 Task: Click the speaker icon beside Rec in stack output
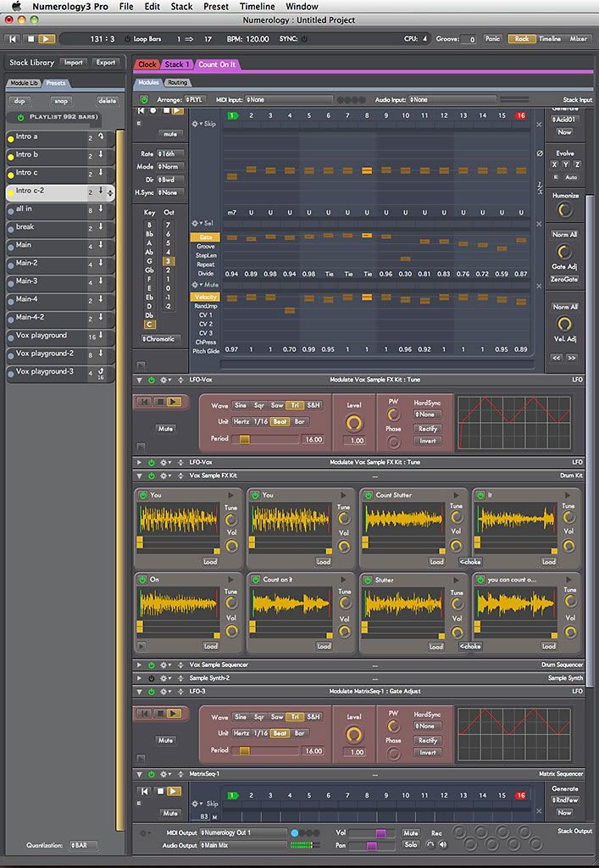click(x=442, y=845)
